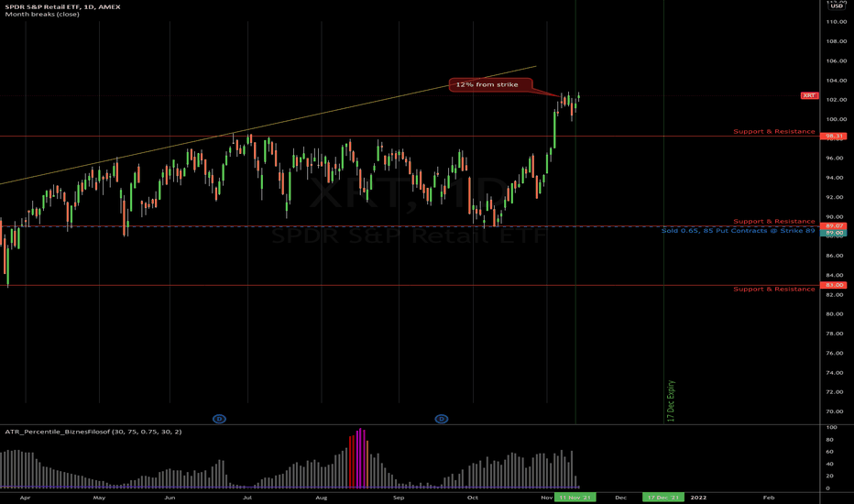Click the 17 Dec '21 date marker
Screen dimensions: 854x504
pyautogui.click(x=662, y=498)
